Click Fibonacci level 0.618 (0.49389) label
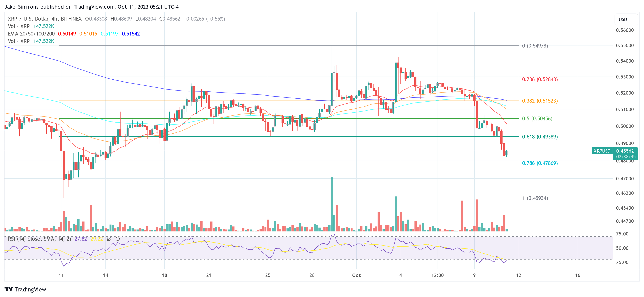The image size is (644, 297). [x=540, y=137]
